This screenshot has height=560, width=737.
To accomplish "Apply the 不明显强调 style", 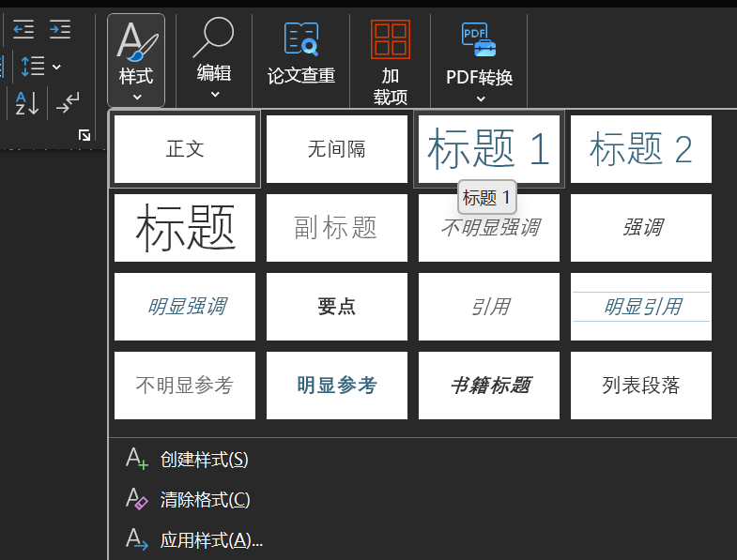I will pos(489,228).
